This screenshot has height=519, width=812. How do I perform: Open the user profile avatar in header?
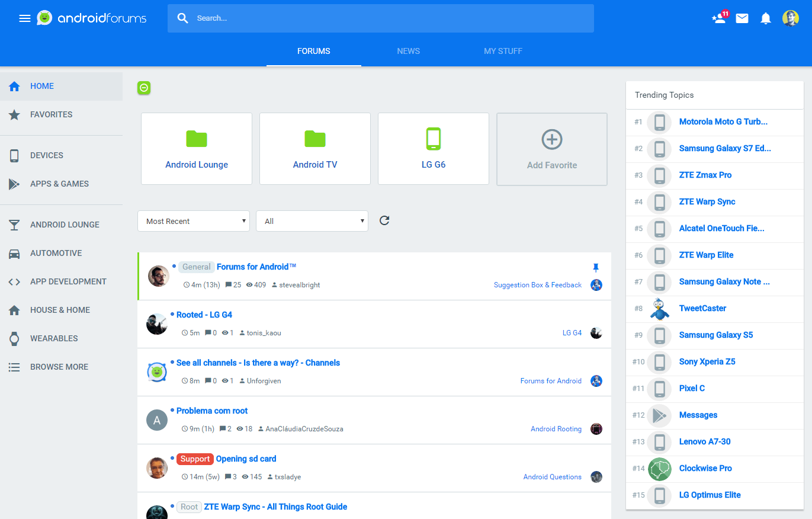coord(791,18)
